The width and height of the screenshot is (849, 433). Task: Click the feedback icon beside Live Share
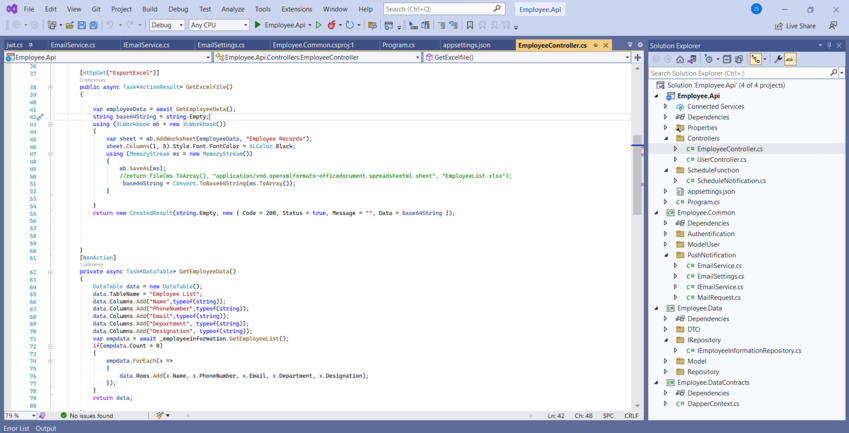click(833, 25)
